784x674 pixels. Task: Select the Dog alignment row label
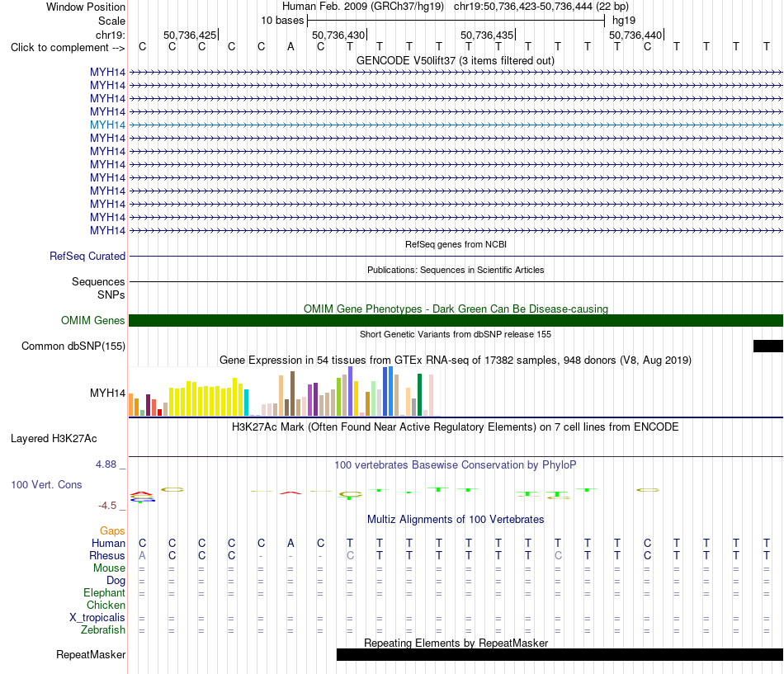pos(116,580)
